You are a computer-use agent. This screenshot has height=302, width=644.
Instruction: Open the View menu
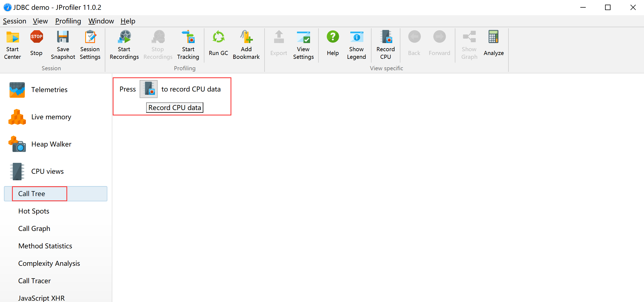tap(40, 21)
